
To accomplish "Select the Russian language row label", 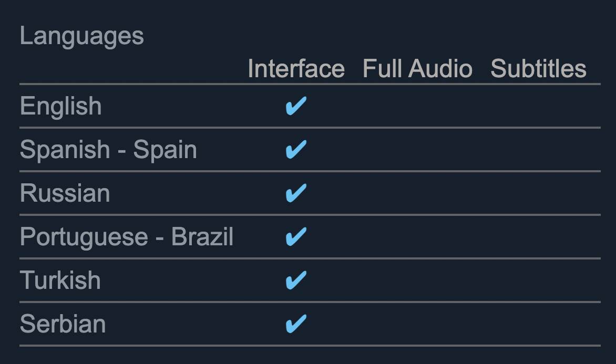I will coord(65,193).
